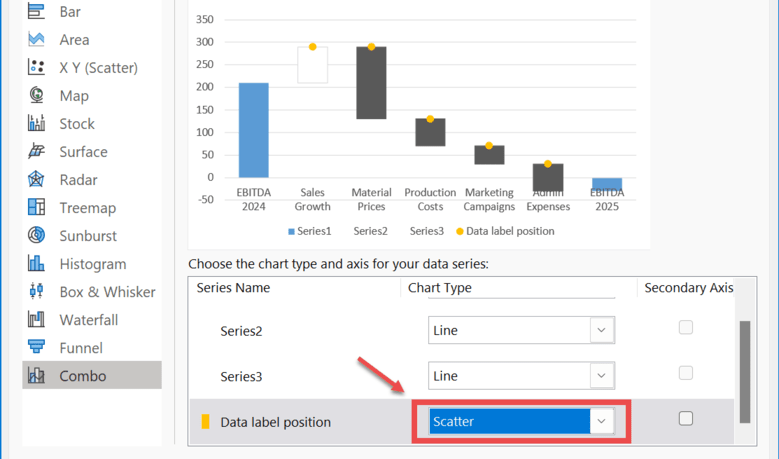The height and width of the screenshot is (459, 779).
Task: Click the series list vertical scrollbar
Action: (x=743, y=370)
